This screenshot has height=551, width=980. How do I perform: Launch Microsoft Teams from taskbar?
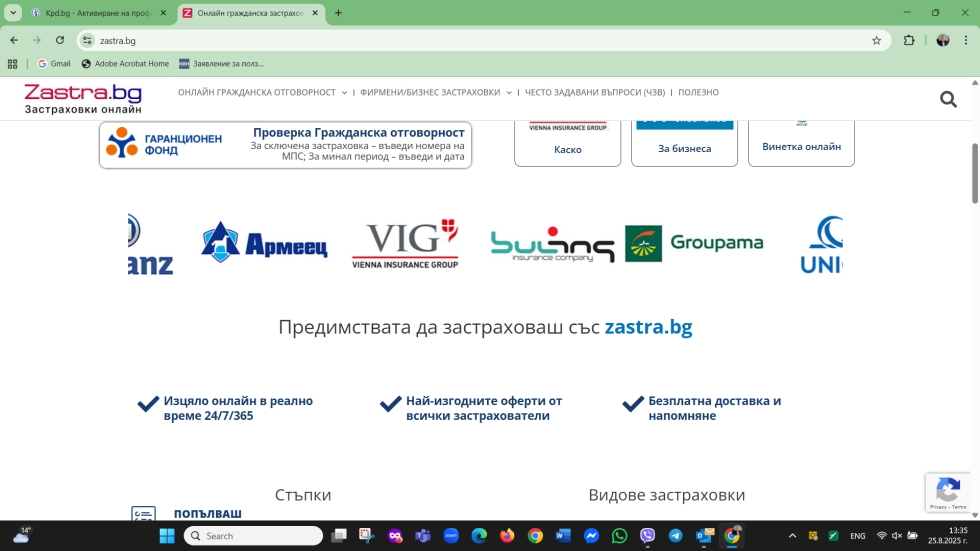423,536
